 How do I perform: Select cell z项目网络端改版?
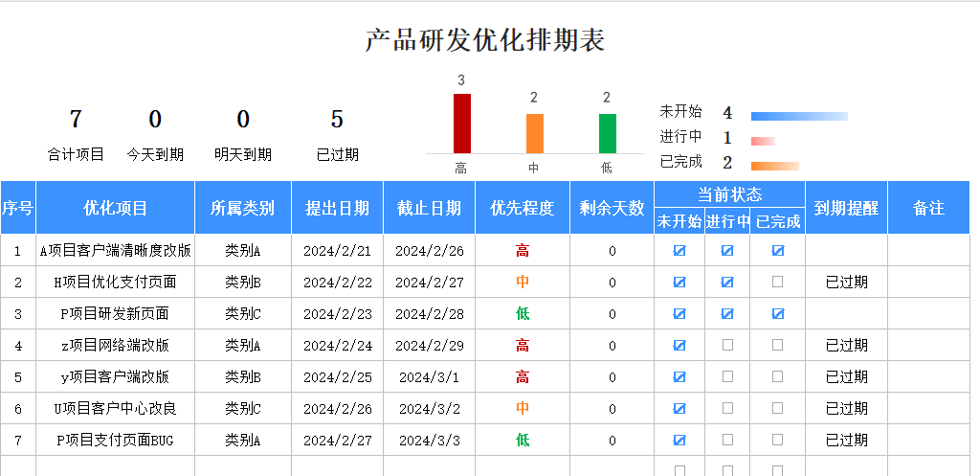click(x=116, y=346)
